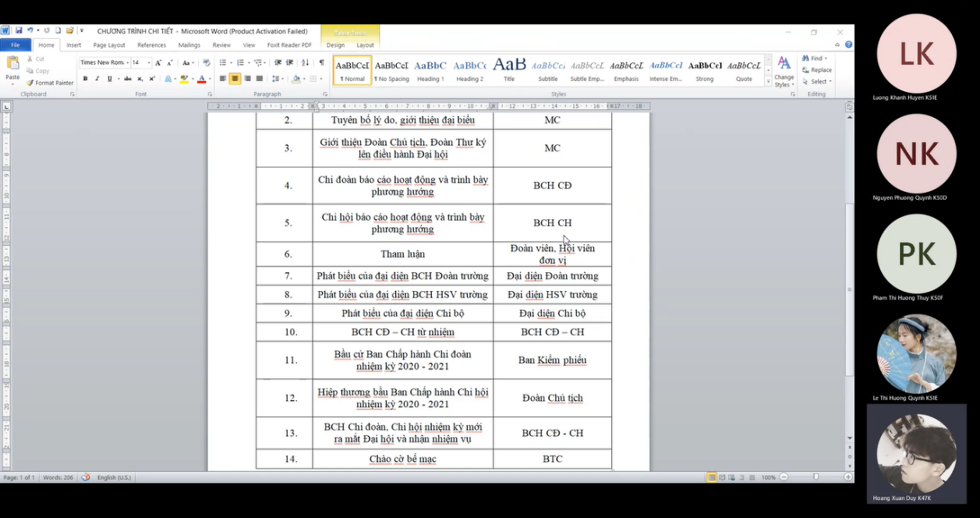Click the Sort A-Z icon
Screen dimensions: 980x518
[305, 62]
